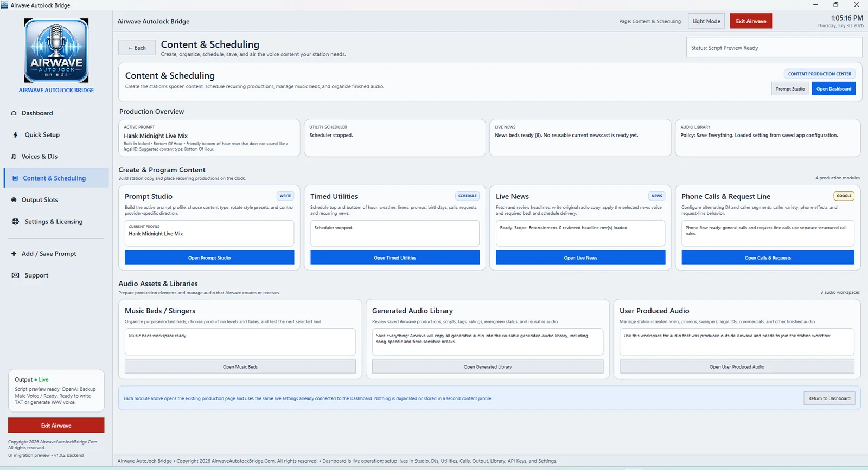Click the Status: Script Preview Ready field
The height and width of the screenshot is (470, 868).
[x=774, y=48]
